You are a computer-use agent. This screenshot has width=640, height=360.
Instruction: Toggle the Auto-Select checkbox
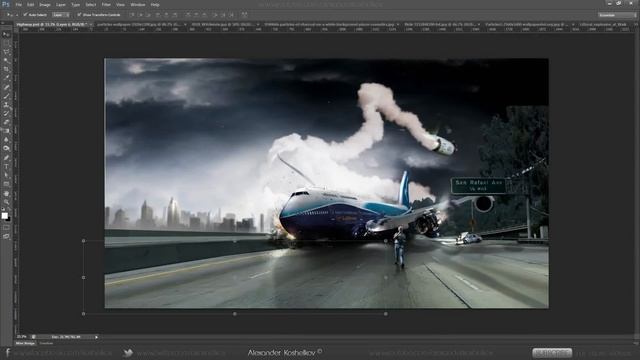point(25,15)
